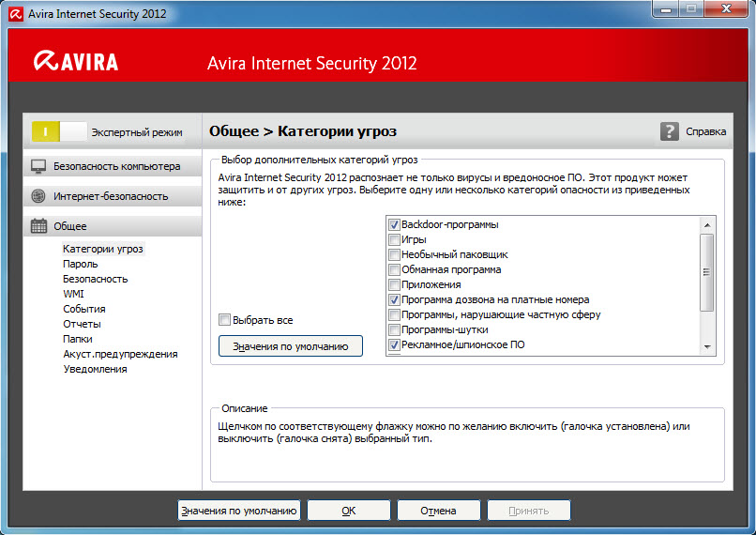Toggle the Экспертный режим switch

[59, 131]
